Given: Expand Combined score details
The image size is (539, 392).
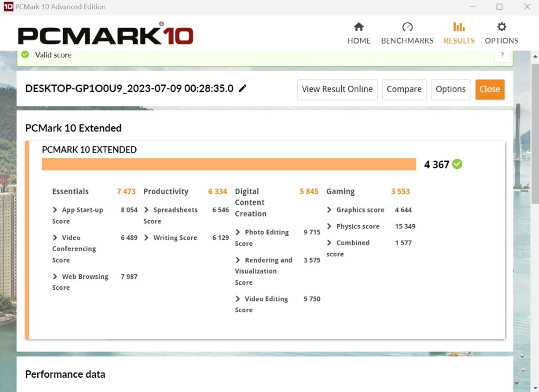Looking at the screenshot, I should click(329, 243).
